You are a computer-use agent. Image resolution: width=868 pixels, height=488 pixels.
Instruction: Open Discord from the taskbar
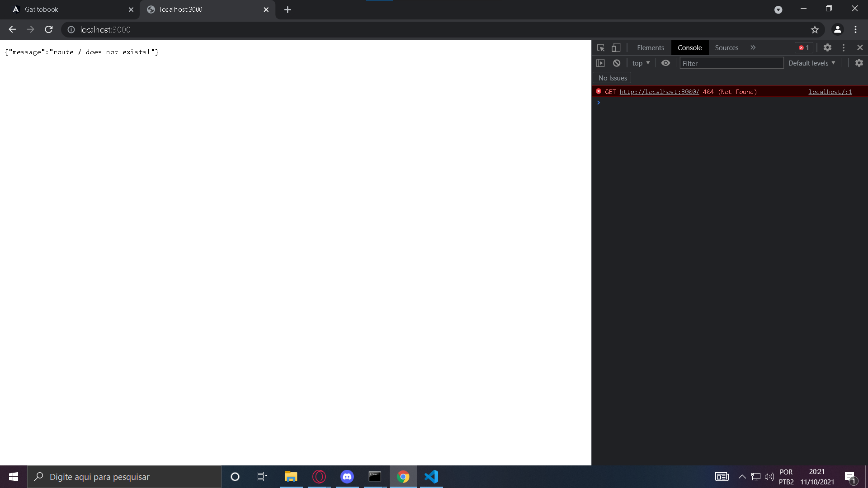347,477
